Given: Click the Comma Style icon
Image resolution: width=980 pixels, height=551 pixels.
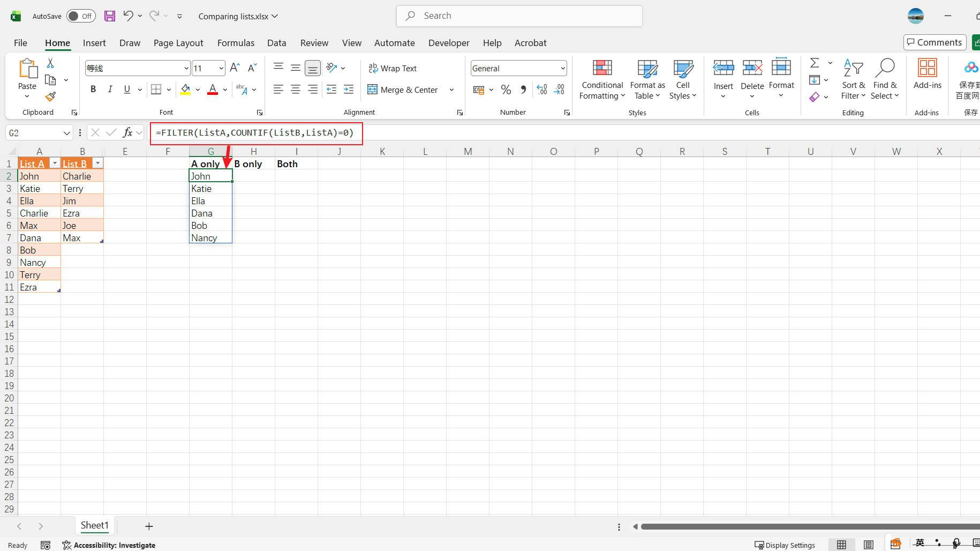Looking at the screenshot, I should coord(523,90).
